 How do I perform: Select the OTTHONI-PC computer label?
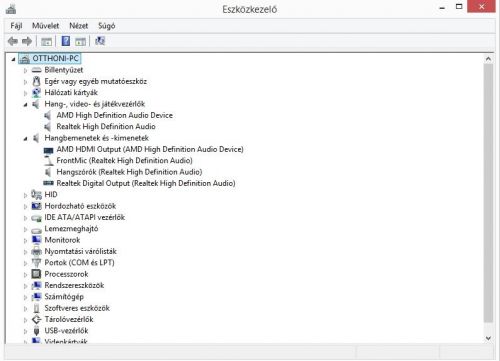[x=56, y=59]
